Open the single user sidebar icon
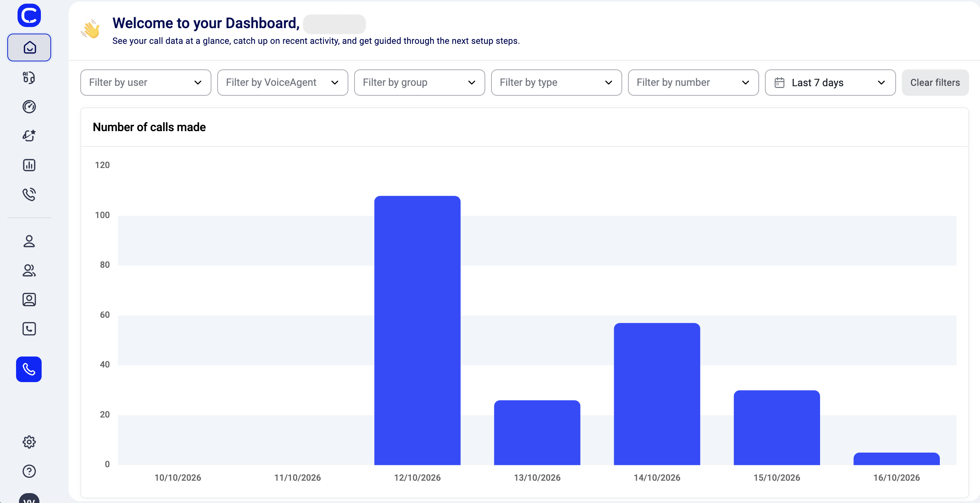This screenshot has height=503, width=980. (29, 241)
